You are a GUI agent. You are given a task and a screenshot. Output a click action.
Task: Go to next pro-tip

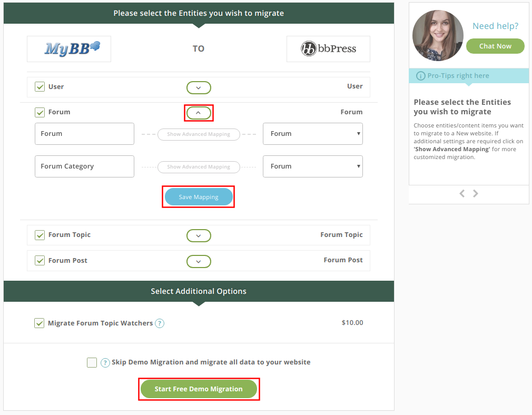pos(476,193)
